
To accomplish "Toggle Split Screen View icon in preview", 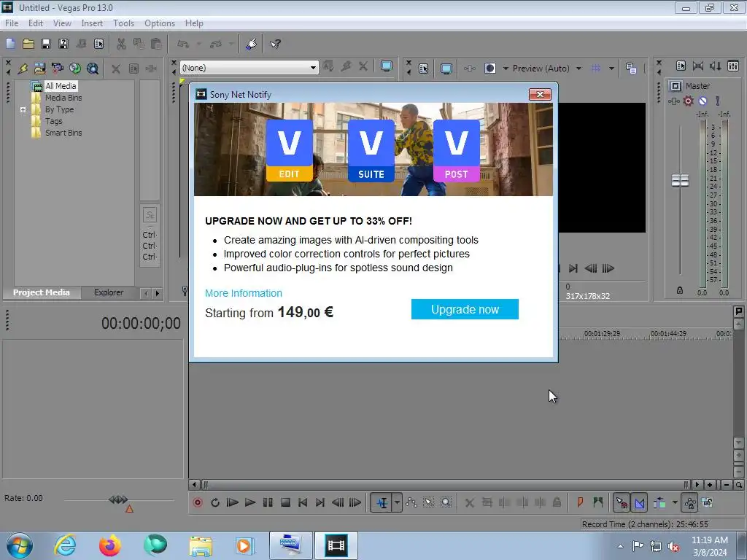I will (489, 68).
